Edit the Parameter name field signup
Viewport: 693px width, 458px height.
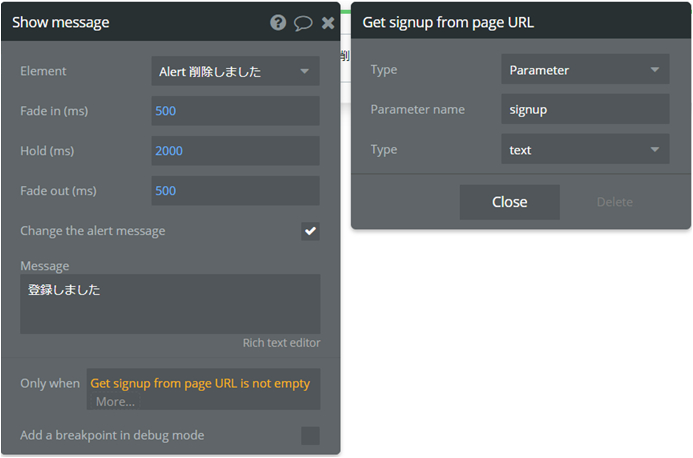(585, 109)
